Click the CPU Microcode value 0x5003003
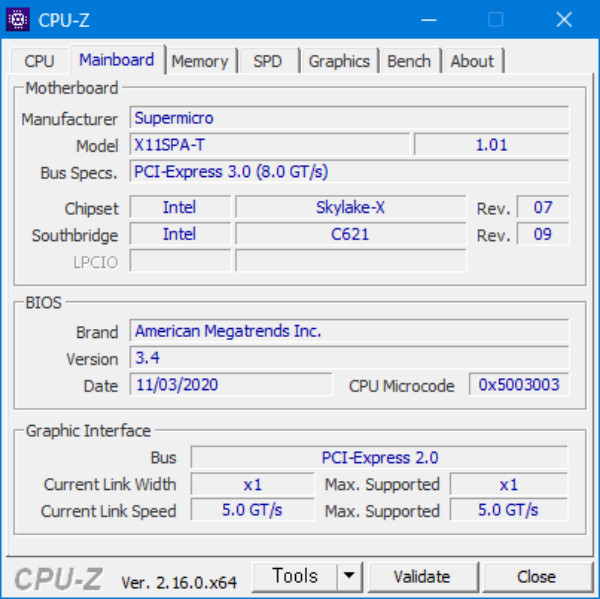600x599 pixels. coord(519,384)
